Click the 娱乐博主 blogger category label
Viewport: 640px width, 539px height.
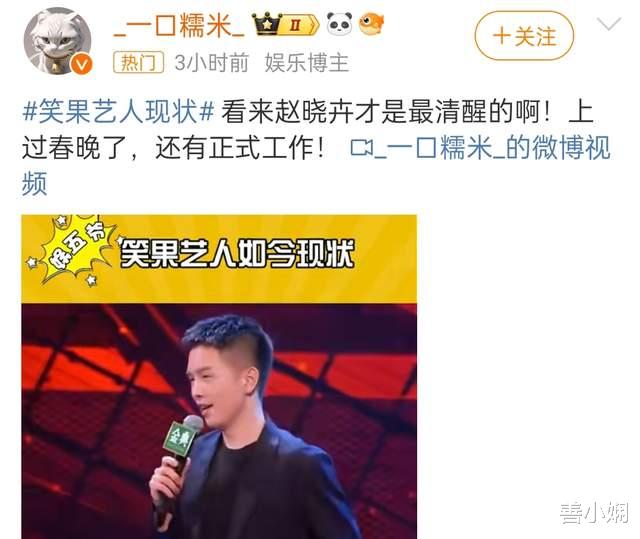pos(307,63)
